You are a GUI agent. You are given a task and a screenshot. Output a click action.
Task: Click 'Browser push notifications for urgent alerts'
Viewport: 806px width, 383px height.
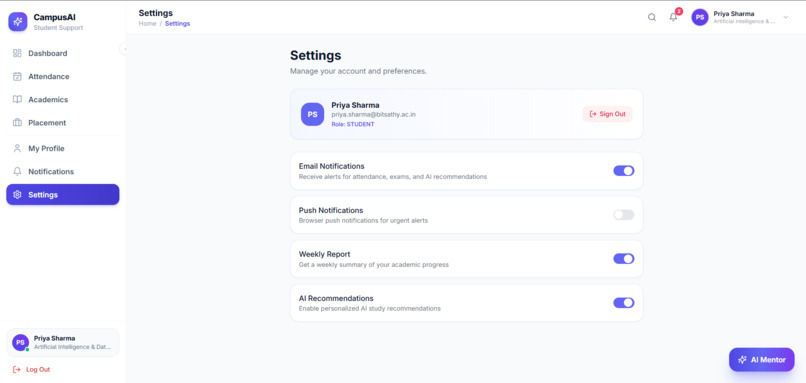click(x=363, y=221)
